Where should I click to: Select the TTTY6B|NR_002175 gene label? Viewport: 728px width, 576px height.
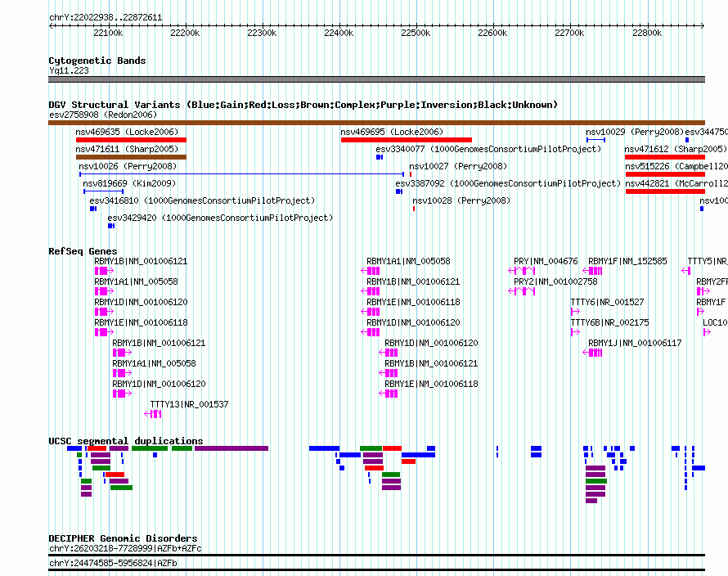coord(609,323)
